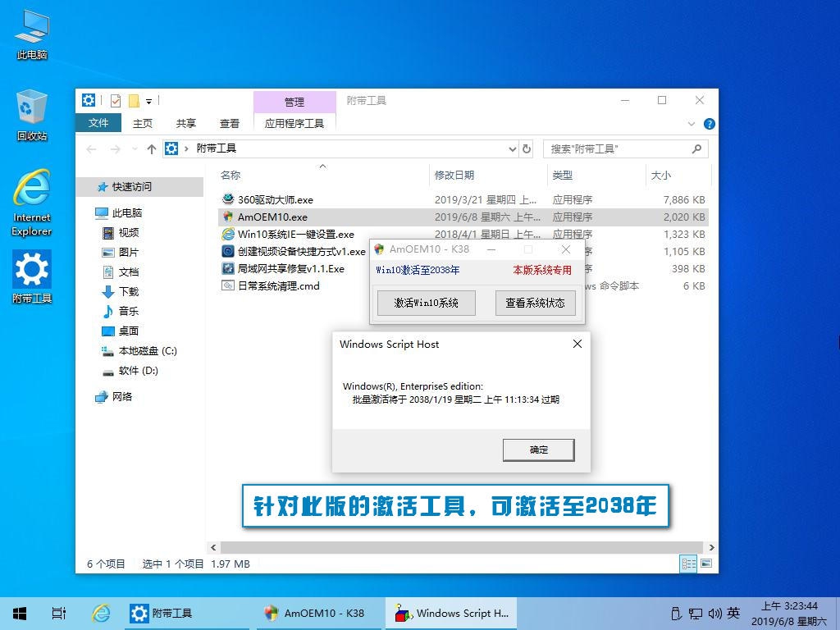Expand the address bar history dropdown
This screenshot has width=840, height=630.
[x=512, y=148]
